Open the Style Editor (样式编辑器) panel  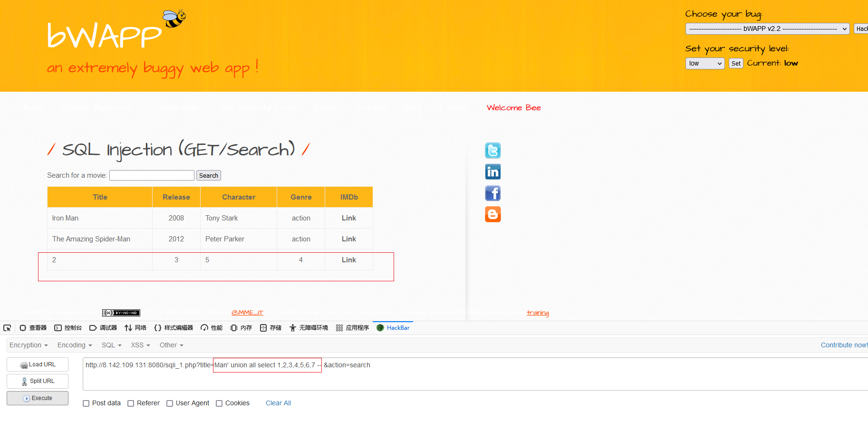point(174,328)
